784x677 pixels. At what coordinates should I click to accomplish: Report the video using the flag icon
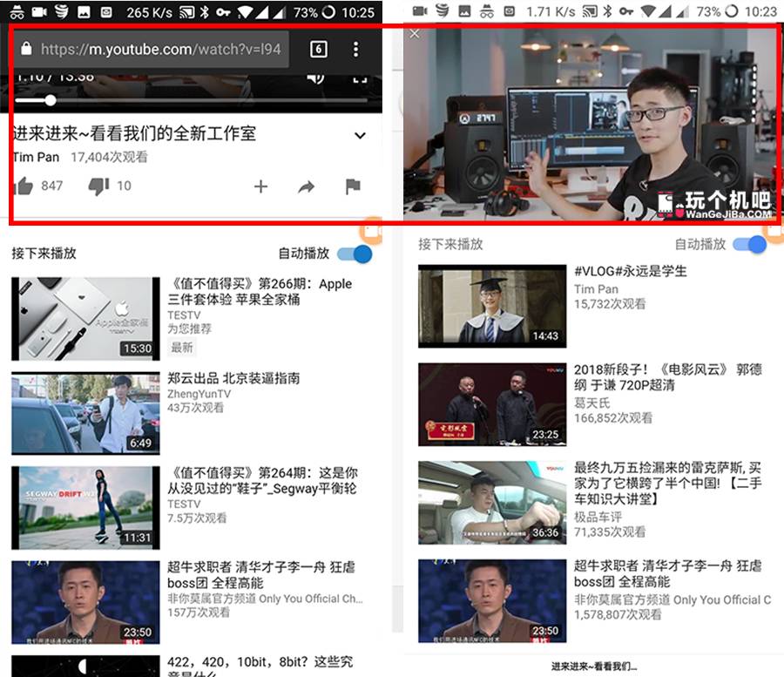pyautogui.click(x=353, y=186)
